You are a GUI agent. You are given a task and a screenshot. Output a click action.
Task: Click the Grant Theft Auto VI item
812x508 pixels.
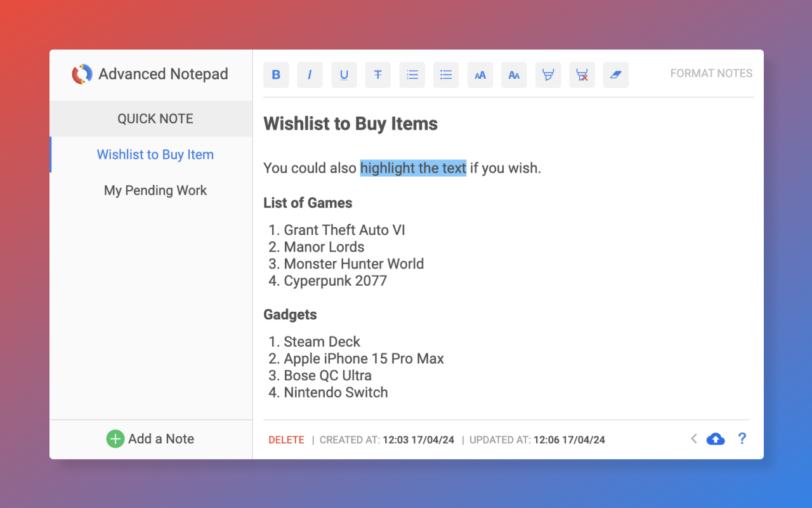344,230
